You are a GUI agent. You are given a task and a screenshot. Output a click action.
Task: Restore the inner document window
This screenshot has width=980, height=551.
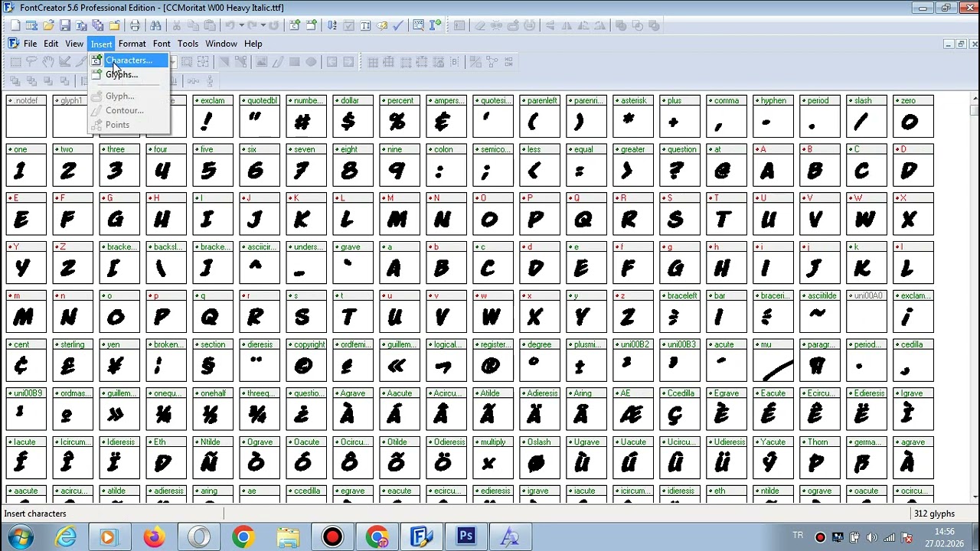tap(961, 44)
